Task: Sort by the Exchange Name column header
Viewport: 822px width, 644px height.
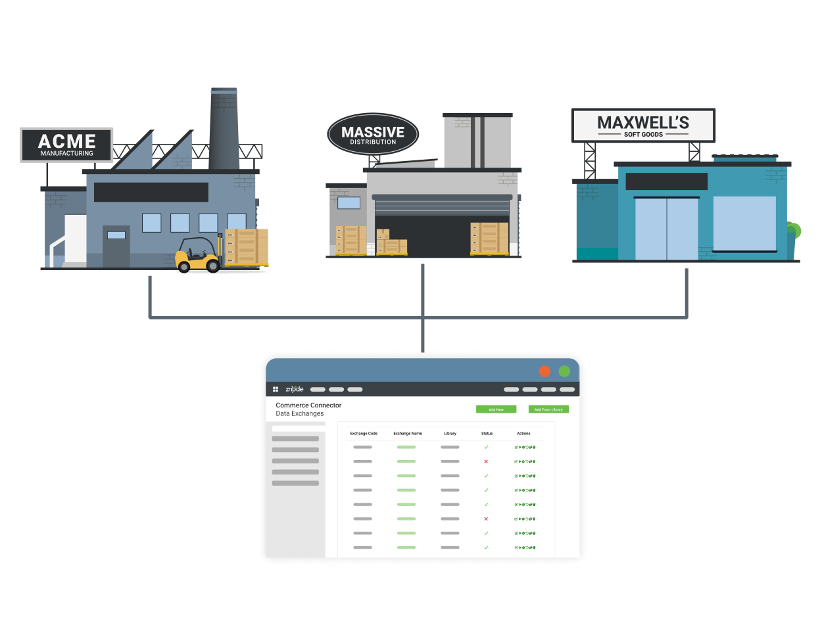Action: pyautogui.click(x=408, y=434)
